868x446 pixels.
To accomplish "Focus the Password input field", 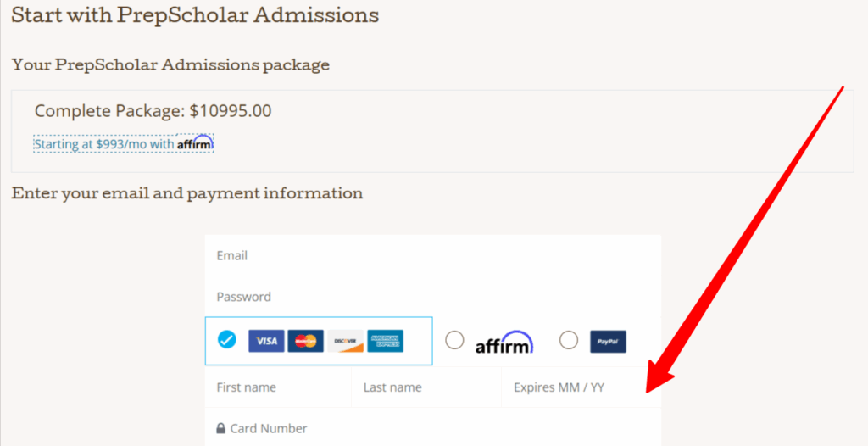I will pos(433,297).
